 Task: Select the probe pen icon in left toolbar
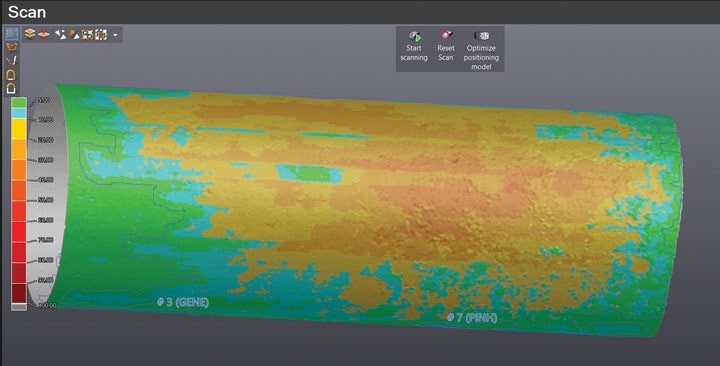click(x=11, y=60)
